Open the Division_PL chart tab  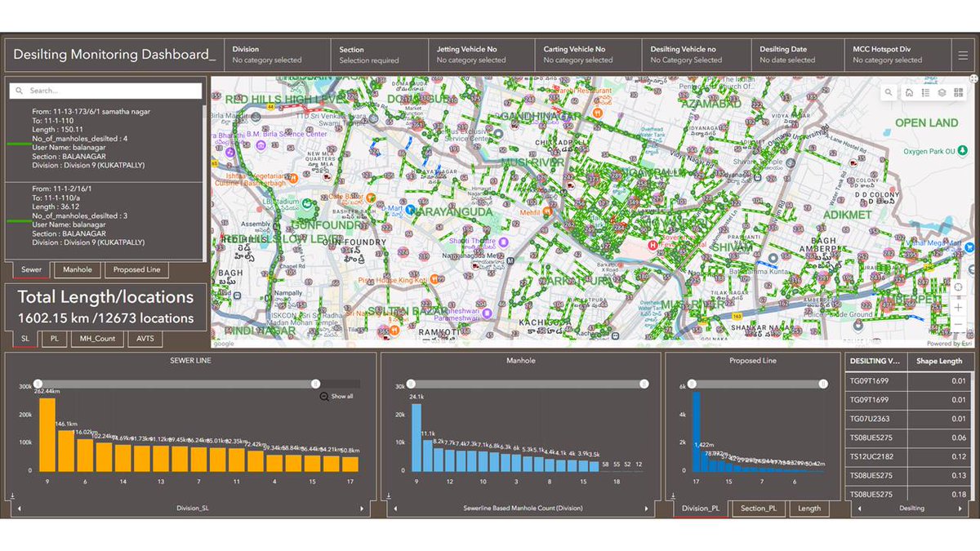[x=702, y=509]
